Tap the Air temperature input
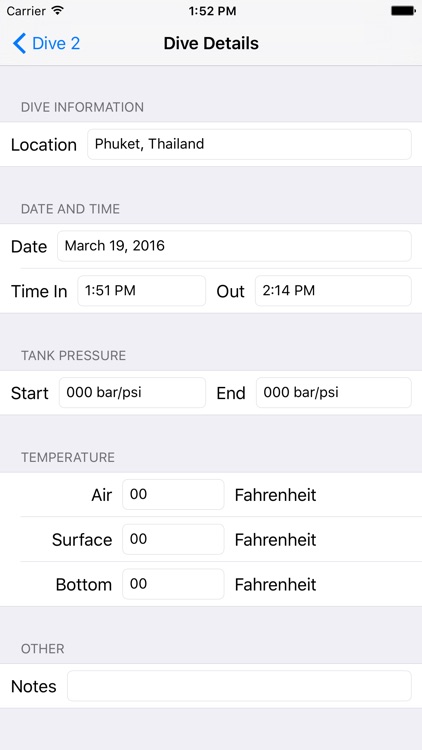Screen dimensions: 422x750 (x=173, y=495)
